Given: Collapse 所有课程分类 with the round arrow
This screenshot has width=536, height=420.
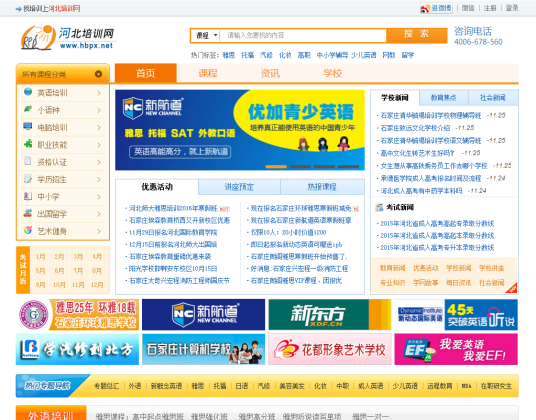Looking at the screenshot, I should point(98,74).
